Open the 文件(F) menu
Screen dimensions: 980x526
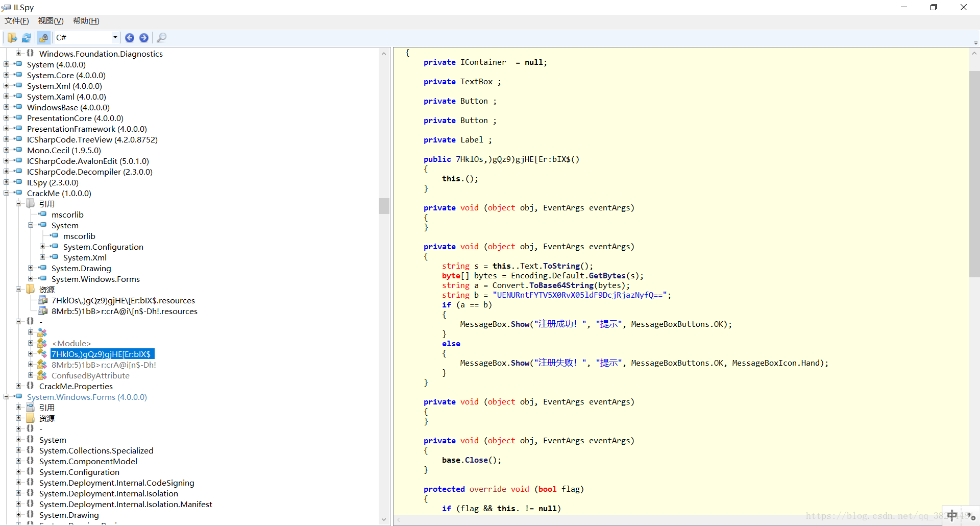(x=17, y=21)
